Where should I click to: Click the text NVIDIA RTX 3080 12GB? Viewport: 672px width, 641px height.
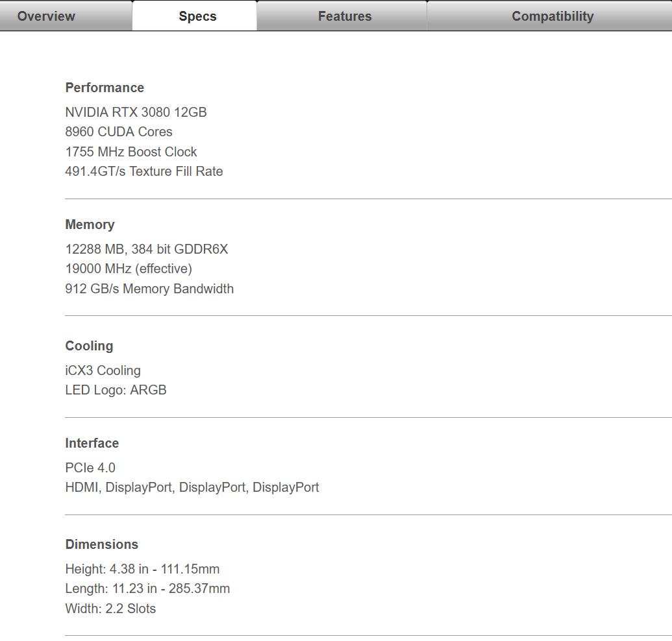(x=136, y=112)
